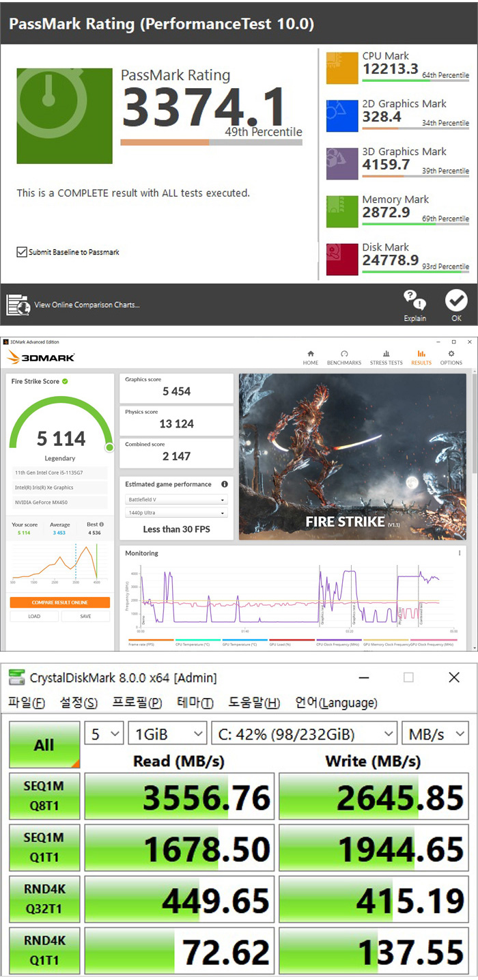Open the 테마(T) menu
478x980 pixels.
(x=195, y=702)
